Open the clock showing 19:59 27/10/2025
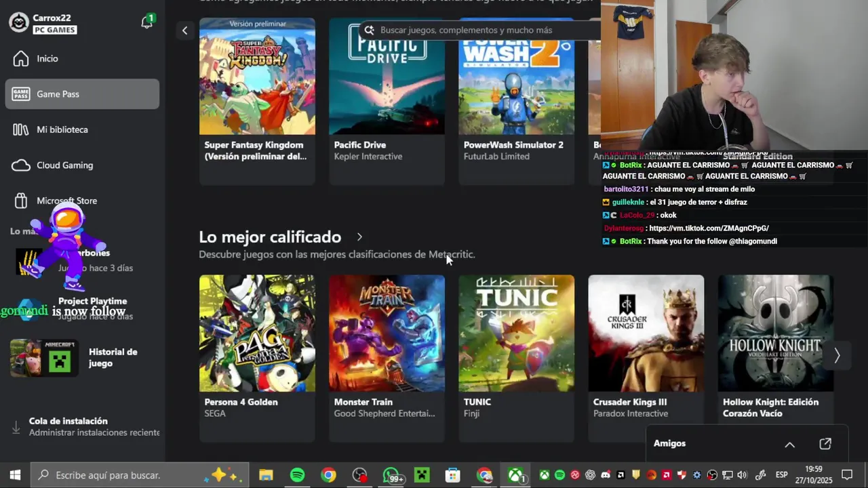Screen dimensions: 868x488 point(814,475)
